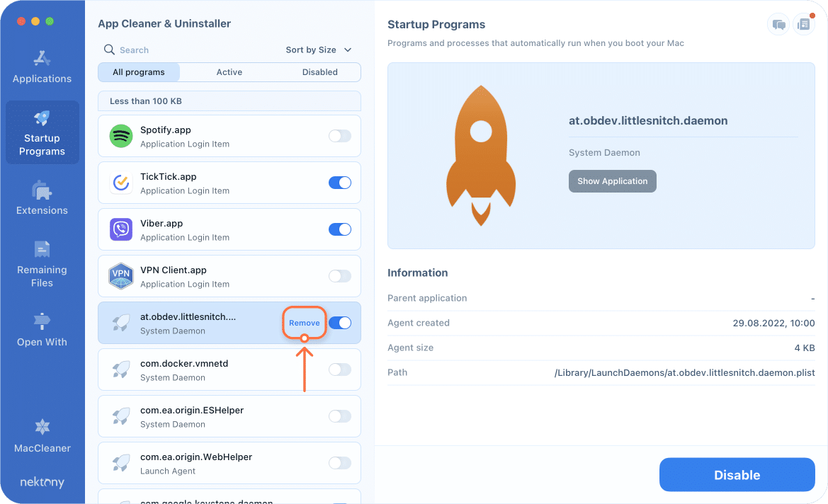Switch to the Active tab
The image size is (828, 504).
click(229, 72)
